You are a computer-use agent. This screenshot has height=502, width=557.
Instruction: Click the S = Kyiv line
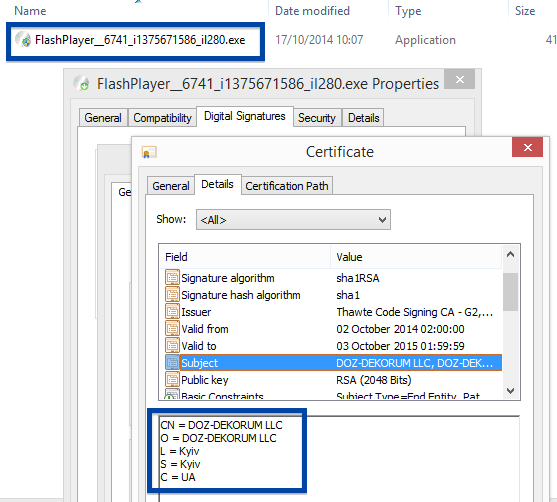[x=180, y=464]
